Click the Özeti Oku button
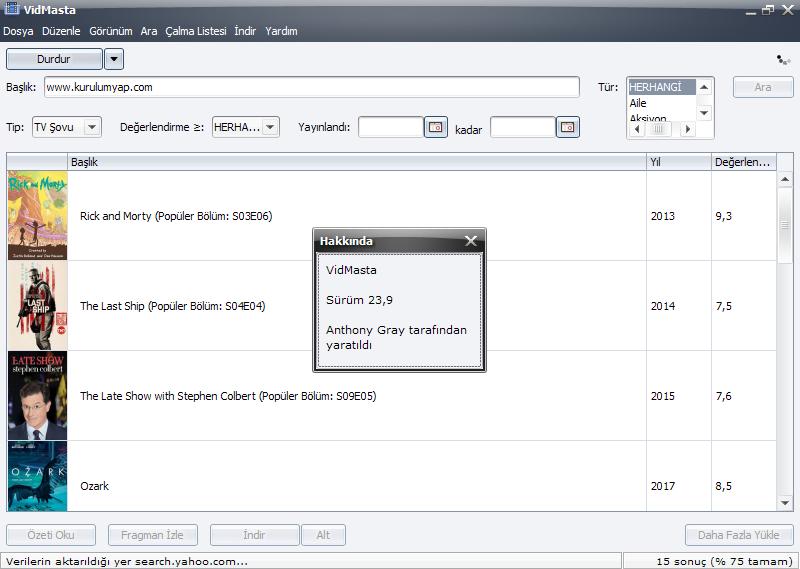The image size is (800, 569). (x=51, y=535)
